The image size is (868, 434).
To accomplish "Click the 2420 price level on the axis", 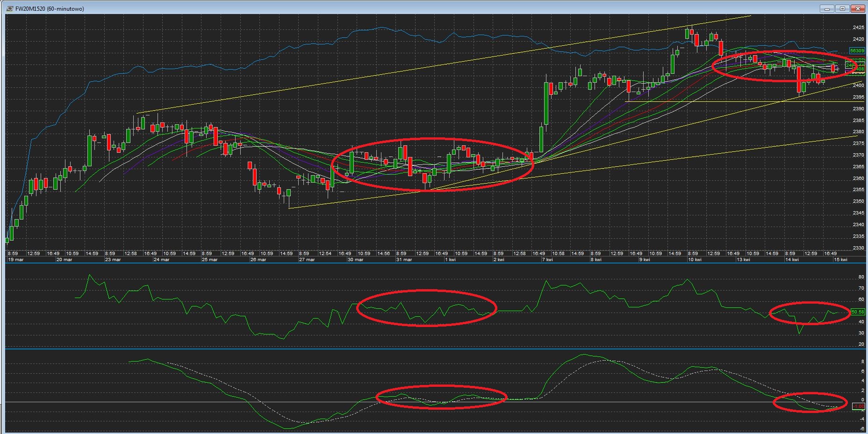I will point(858,39).
